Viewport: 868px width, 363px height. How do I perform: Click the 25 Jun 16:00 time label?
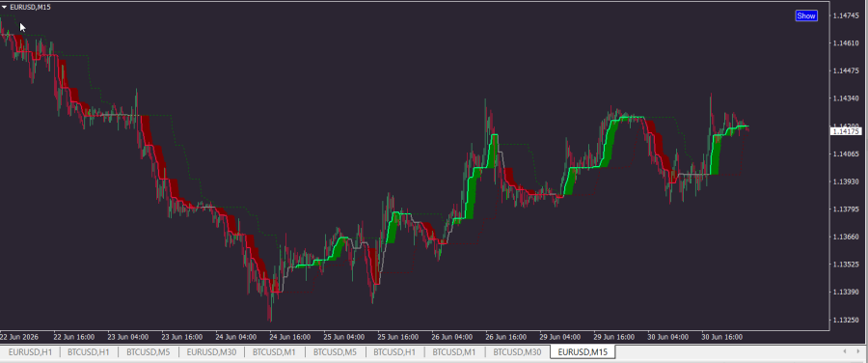tap(397, 337)
